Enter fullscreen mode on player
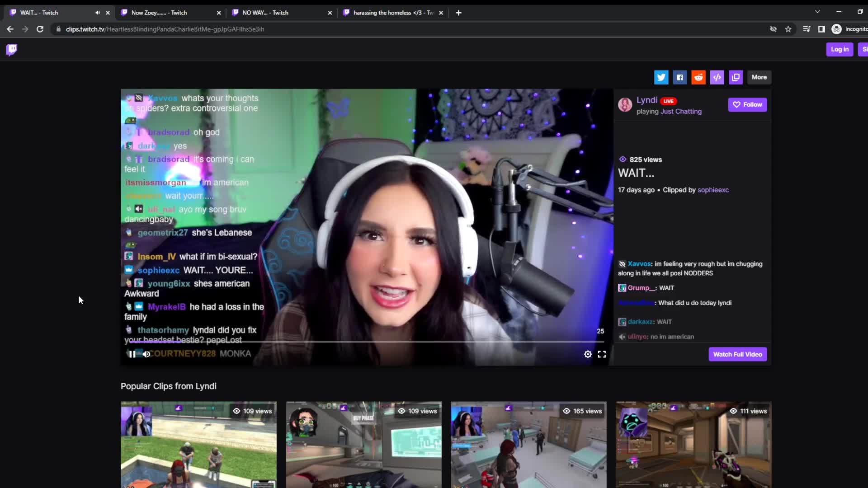The height and width of the screenshot is (488, 868). click(602, 354)
